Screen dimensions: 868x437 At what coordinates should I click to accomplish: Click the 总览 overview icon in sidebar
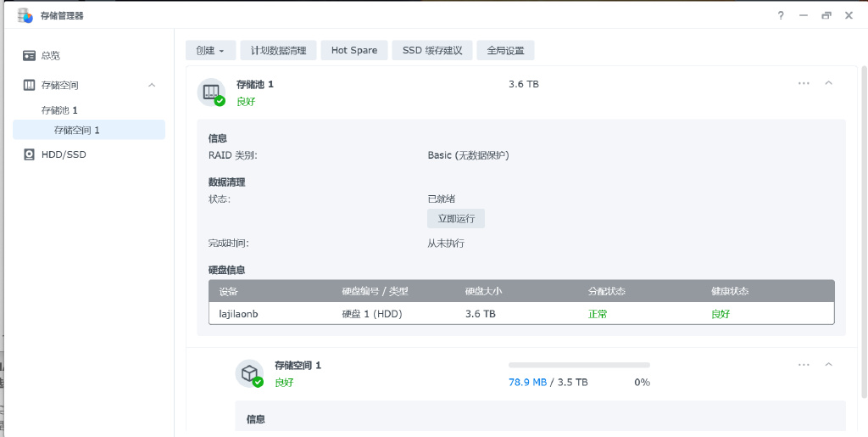[30, 55]
